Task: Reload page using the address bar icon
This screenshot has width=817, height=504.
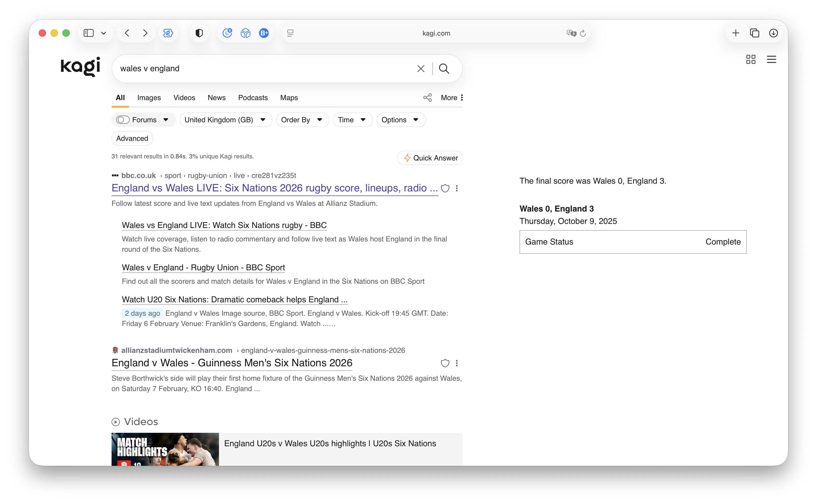Action: 583,33
